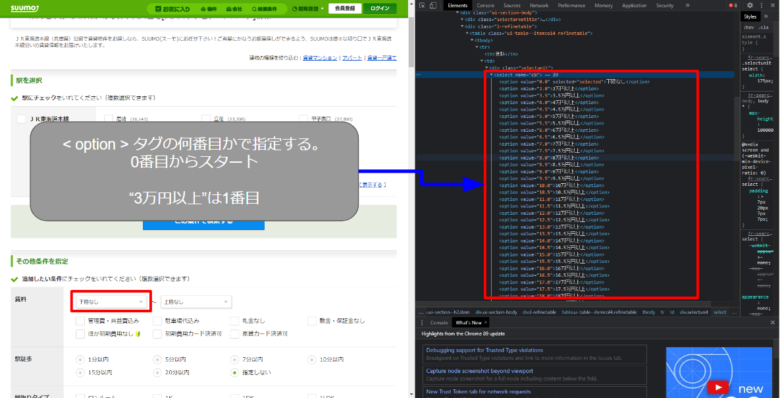Switch to the Performance tab
The image size is (780, 398).
point(571,5)
